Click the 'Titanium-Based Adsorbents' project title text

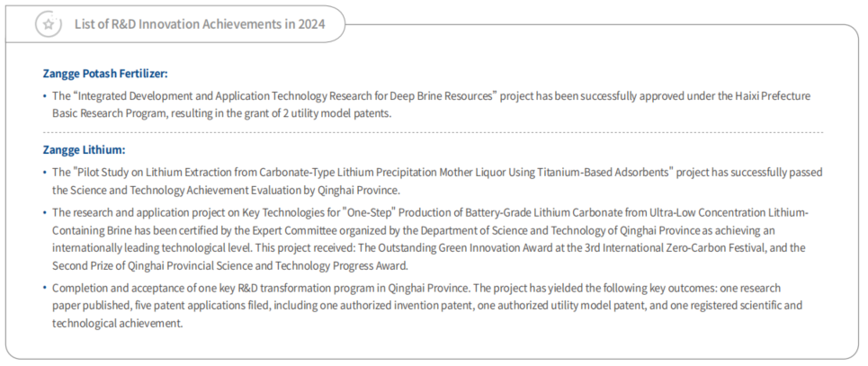tap(605, 172)
